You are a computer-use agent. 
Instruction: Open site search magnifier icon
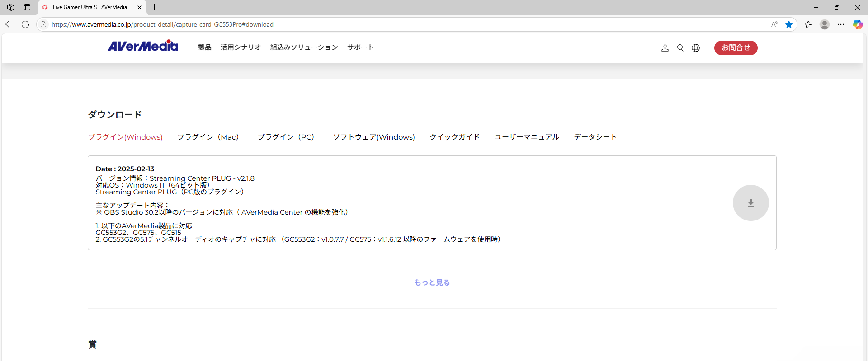680,48
